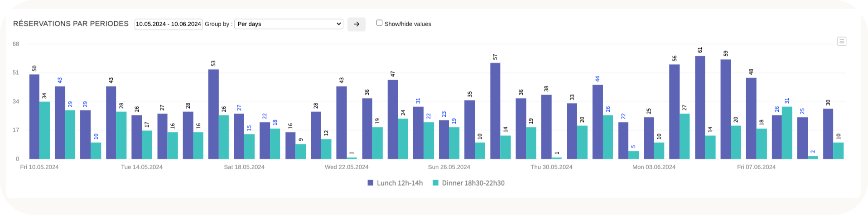Screen dimensions: 868x215
Task: Click the Fri 10.05.2024 axis label
Action: click(39, 167)
